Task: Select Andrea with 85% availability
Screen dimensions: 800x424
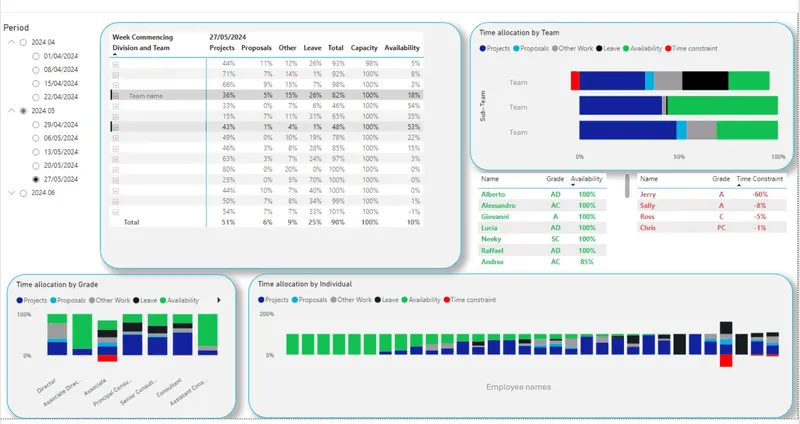Action: click(x=492, y=262)
